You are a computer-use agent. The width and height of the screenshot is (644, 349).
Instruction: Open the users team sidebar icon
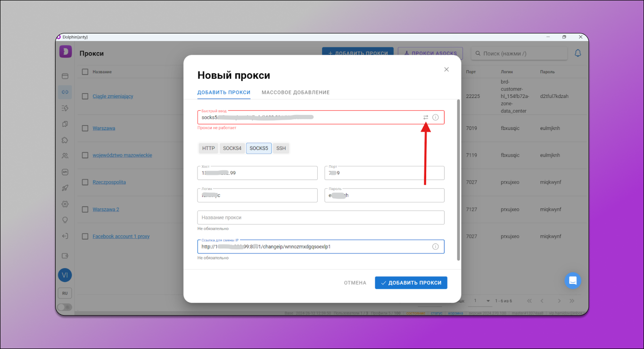click(x=65, y=155)
